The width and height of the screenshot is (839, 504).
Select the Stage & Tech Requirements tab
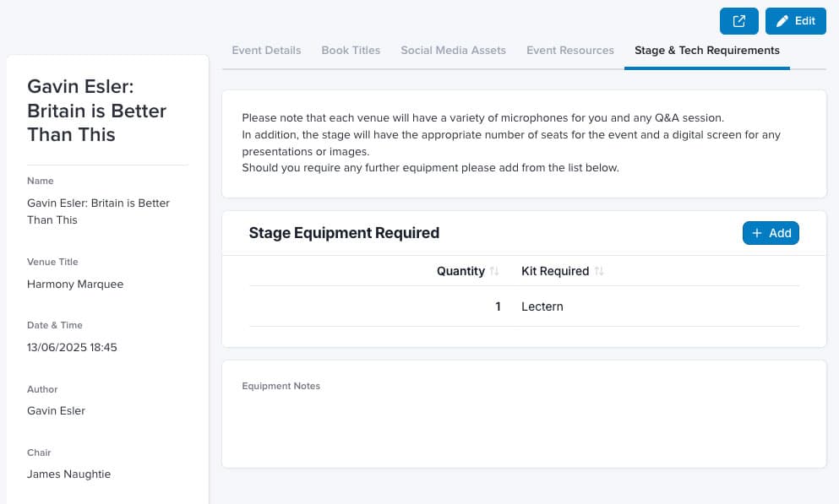[707, 51]
